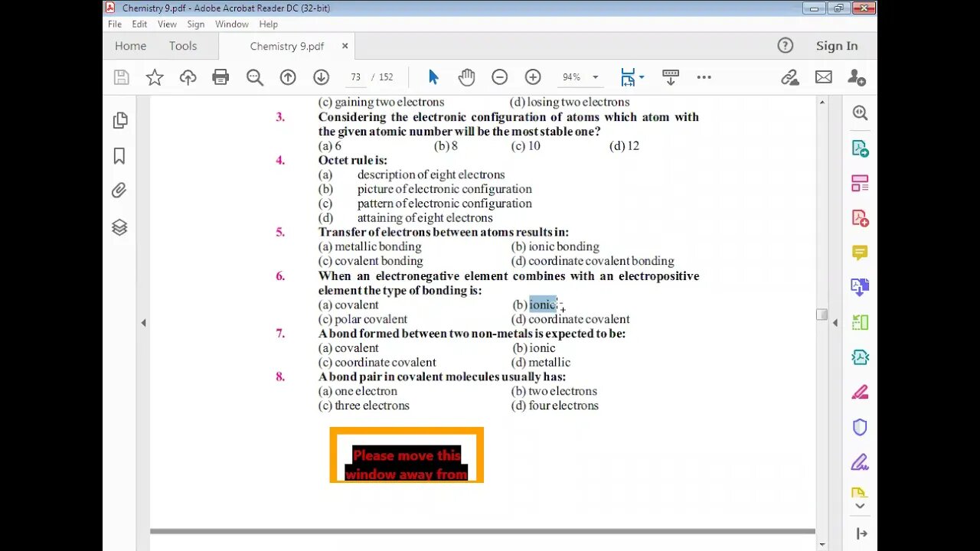Save the file using the floppy icon
Viewport: 980px width, 551px height.
[121, 77]
